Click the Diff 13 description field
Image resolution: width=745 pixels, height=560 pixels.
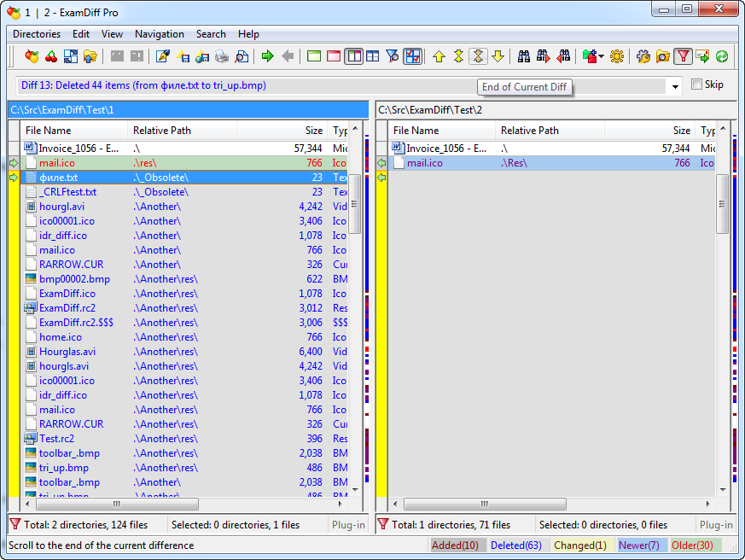tap(342, 86)
